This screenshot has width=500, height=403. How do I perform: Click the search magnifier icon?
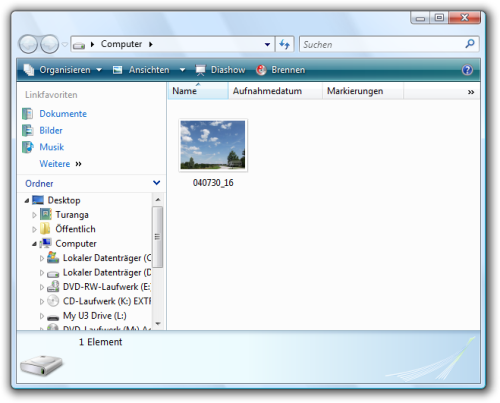pyautogui.click(x=470, y=44)
